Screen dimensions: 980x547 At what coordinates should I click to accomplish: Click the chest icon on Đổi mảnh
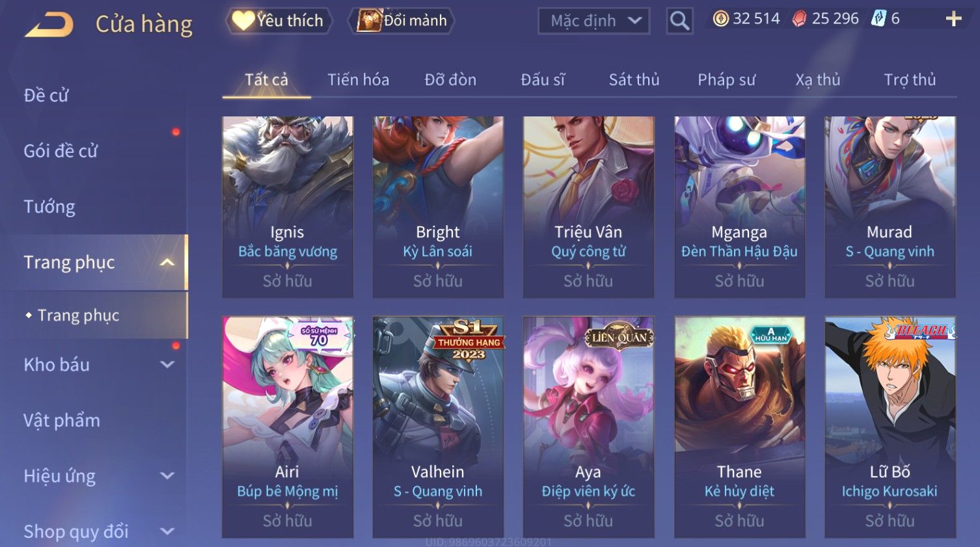pyautogui.click(x=369, y=20)
